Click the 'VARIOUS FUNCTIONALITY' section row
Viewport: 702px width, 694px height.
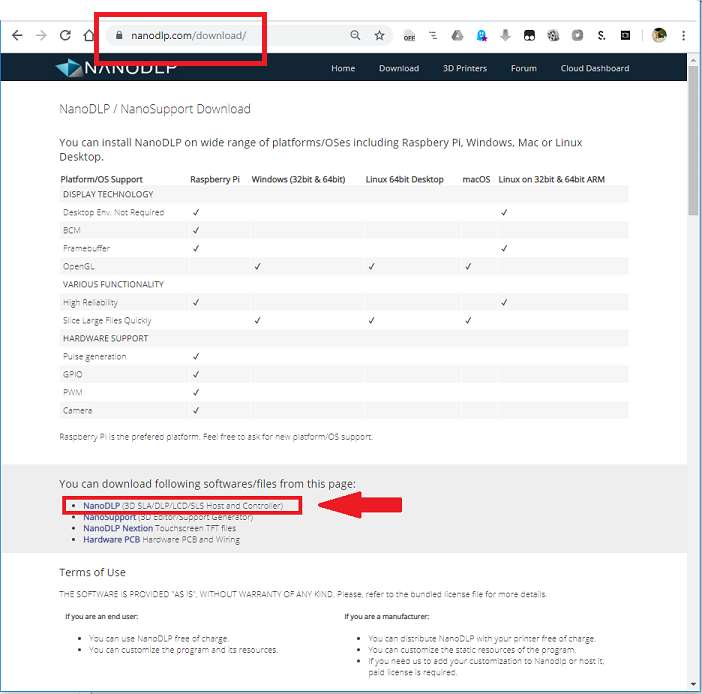click(x=343, y=284)
